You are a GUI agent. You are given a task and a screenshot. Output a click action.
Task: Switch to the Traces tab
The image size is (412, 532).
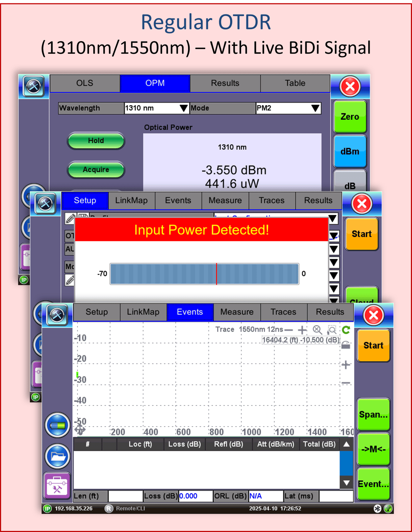click(283, 312)
